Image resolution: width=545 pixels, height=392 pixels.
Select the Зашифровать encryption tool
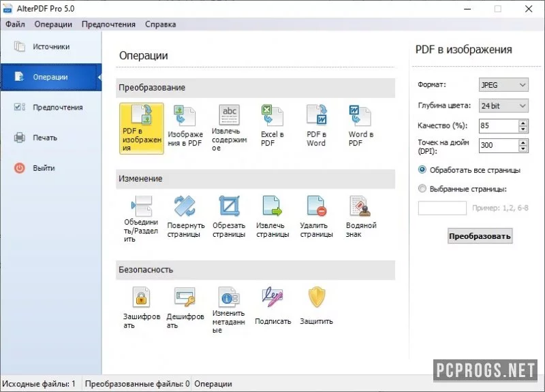pyautogui.click(x=142, y=308)
